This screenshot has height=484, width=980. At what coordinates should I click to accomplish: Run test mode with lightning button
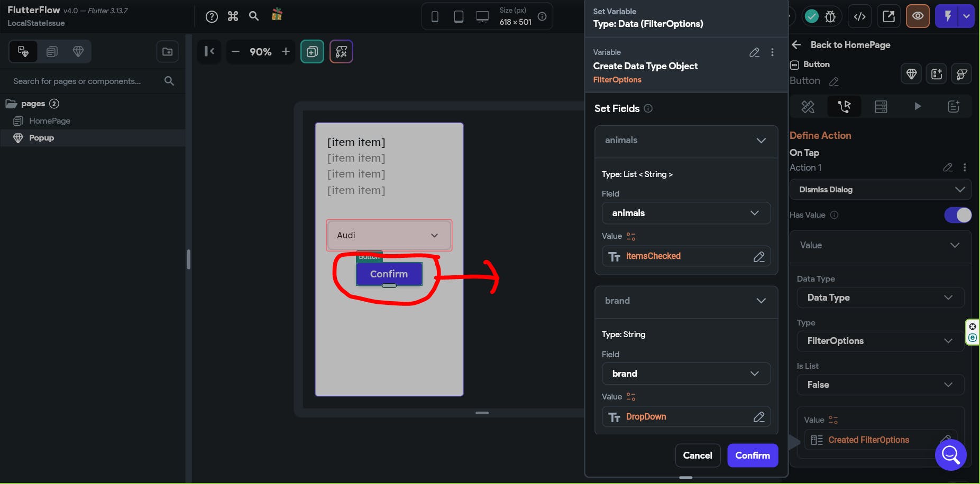(947, 16)
